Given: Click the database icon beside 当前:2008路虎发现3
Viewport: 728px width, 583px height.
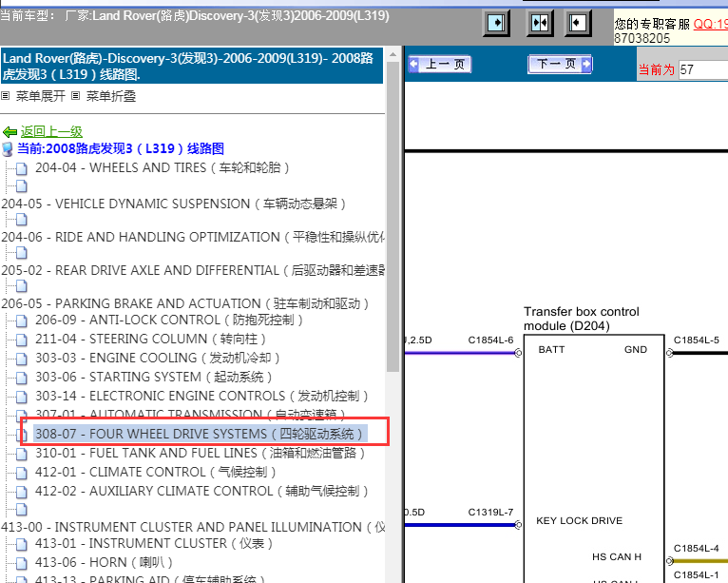Looking at the screenshot, I should (x=8, y=149).
